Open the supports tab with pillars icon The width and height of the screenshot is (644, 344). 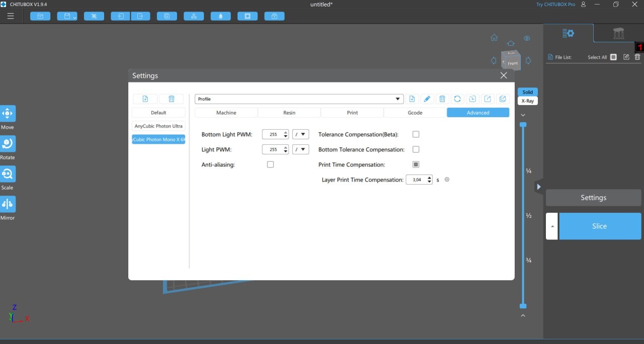pyautogui.click(x=618, y=34)
